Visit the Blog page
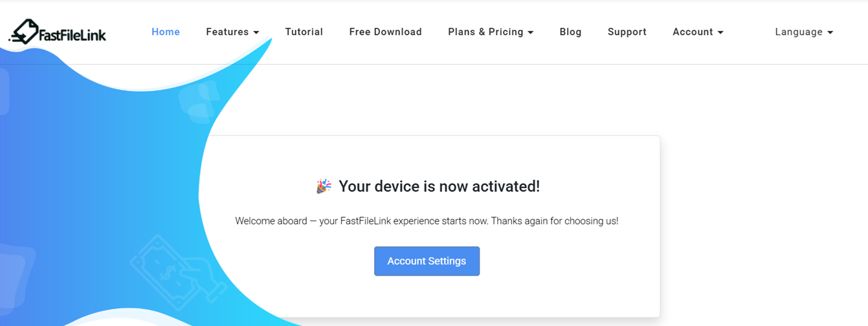 tap(570, 32)
